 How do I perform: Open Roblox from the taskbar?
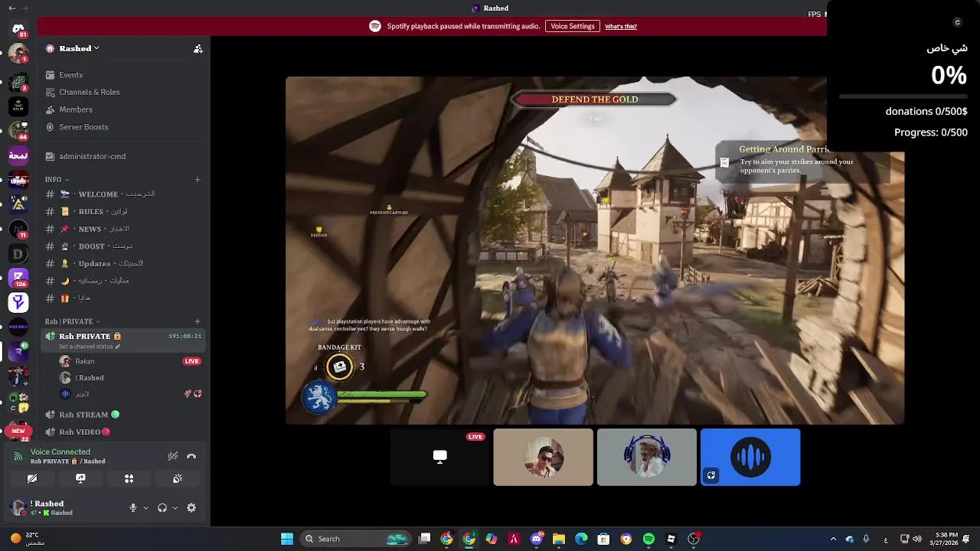coord(671,539)
